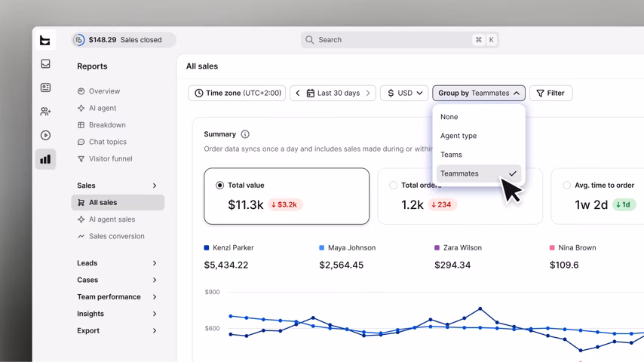Expand the Team performance section
The width and height of the screenshot is (644, 362).
[117, 296]
